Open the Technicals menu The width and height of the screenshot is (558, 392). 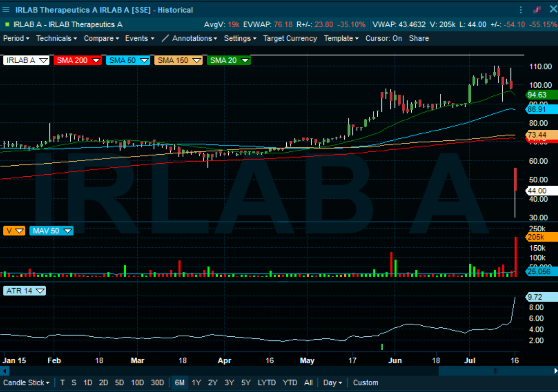[56, 38]
